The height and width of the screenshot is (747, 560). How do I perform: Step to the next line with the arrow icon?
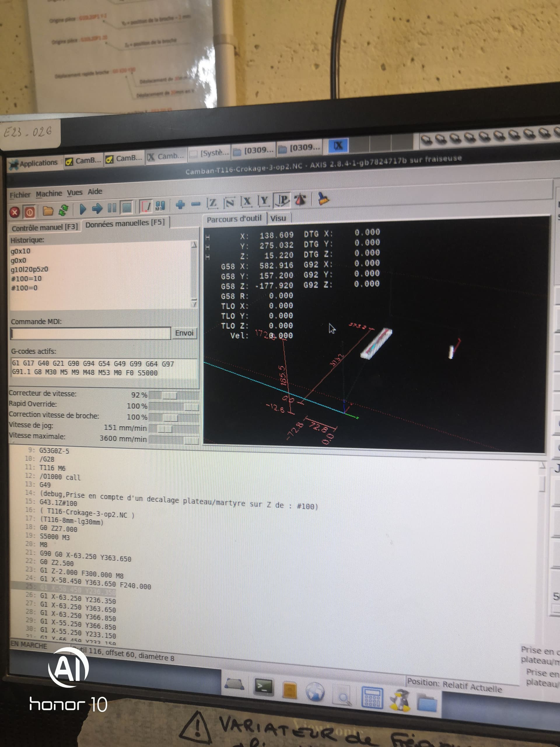(x=97, y=208)
